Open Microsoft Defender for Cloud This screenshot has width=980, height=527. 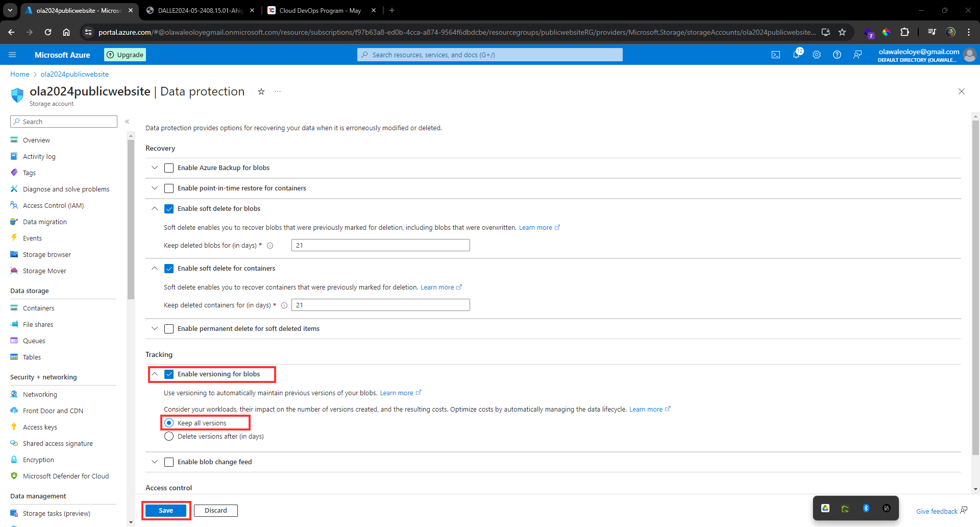66,475
